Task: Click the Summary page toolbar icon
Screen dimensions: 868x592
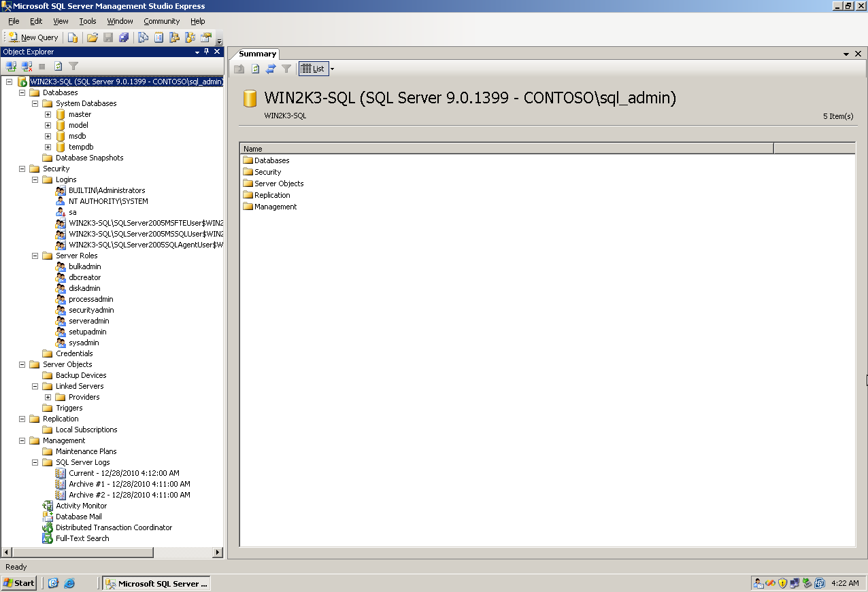Action: (x=159, y=37)
